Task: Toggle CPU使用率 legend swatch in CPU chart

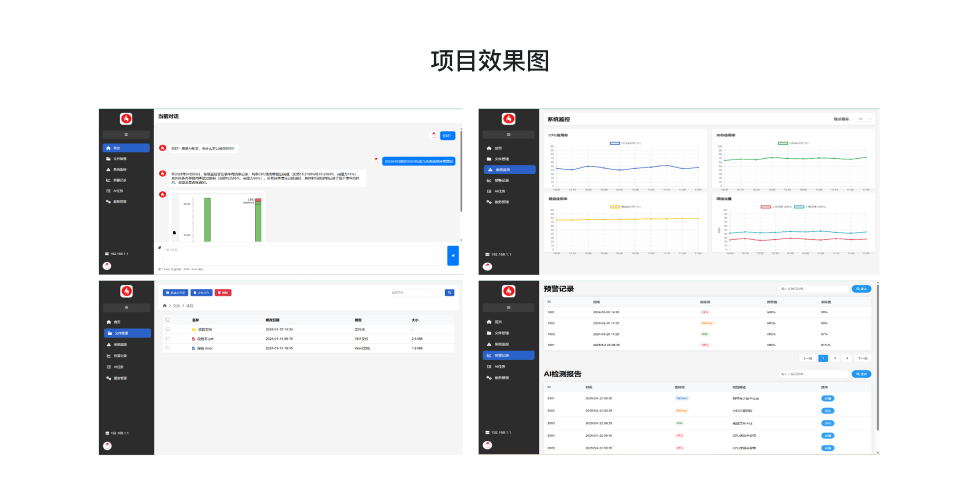Action: (615, 143)
